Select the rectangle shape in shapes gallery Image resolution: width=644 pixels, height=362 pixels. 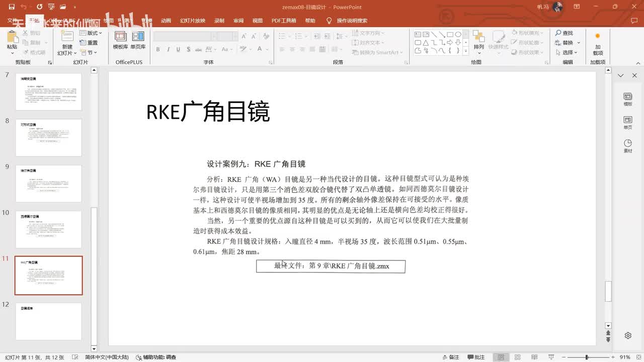[x=450, y=34]
